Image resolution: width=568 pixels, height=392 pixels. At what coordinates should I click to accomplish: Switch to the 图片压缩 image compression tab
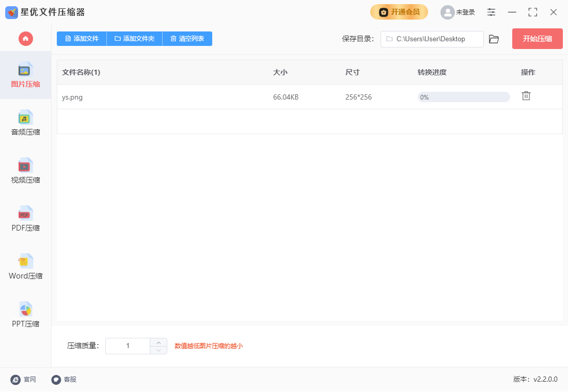pos(26,75)
